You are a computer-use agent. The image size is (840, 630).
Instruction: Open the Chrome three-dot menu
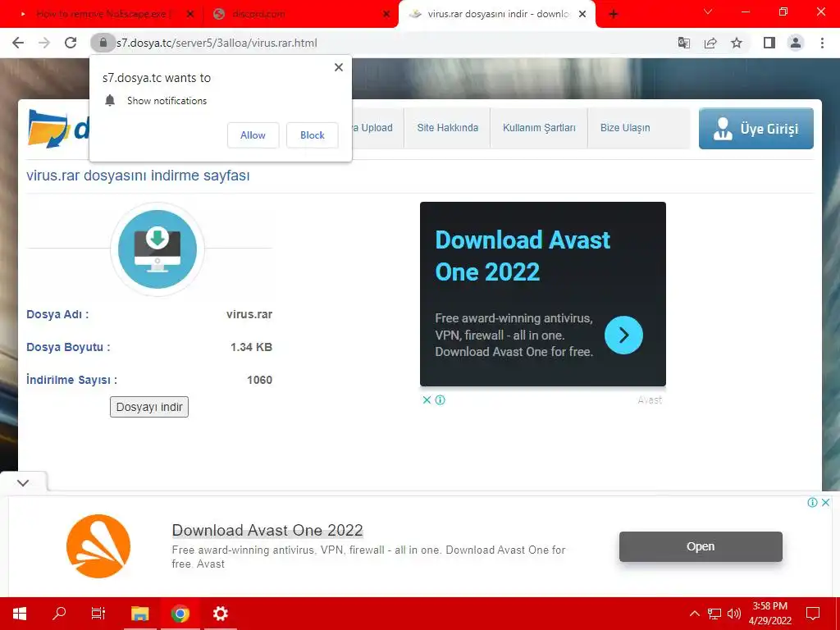(822, 43)
